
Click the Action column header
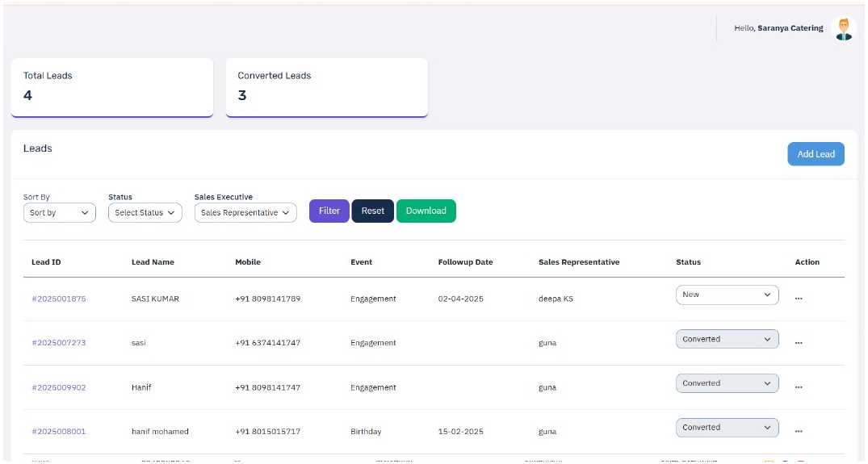tap(807, 262)
